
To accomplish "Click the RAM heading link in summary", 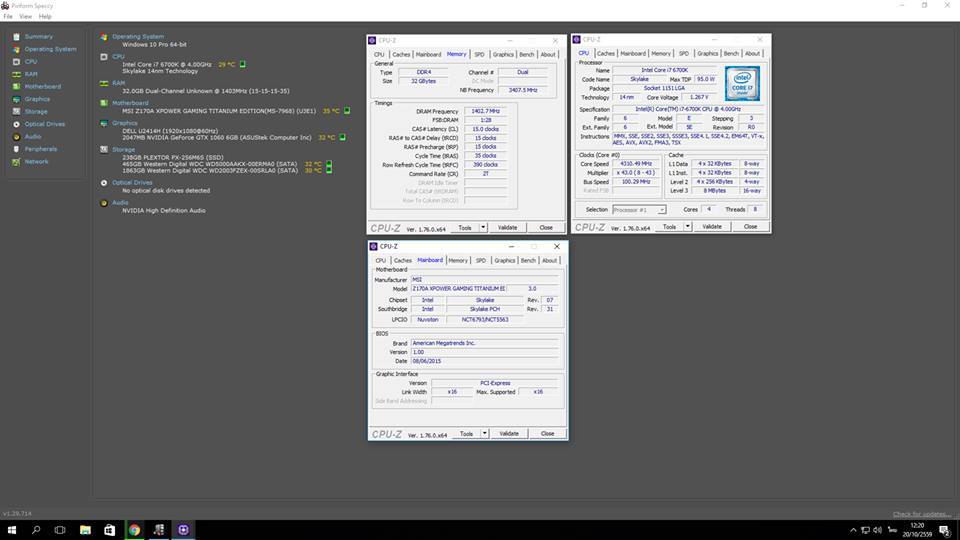I will pos(118,83).
